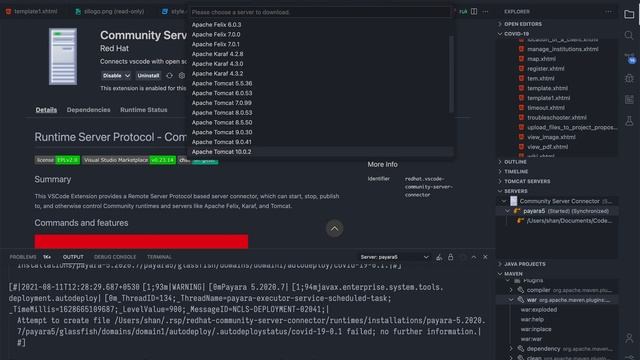Collapse the payara5 server node

[507, 211]
